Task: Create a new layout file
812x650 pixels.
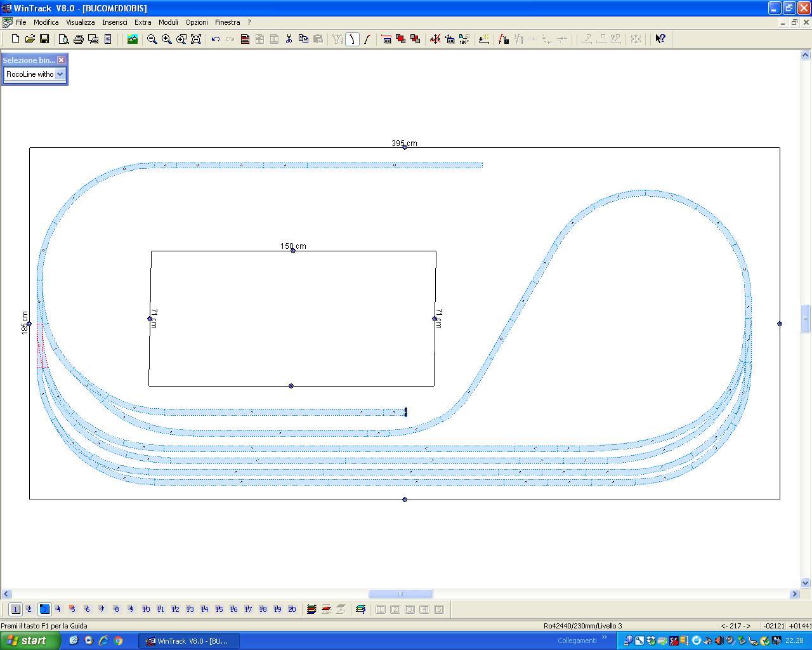Action: pyautogui.click(x=15, y=39)
